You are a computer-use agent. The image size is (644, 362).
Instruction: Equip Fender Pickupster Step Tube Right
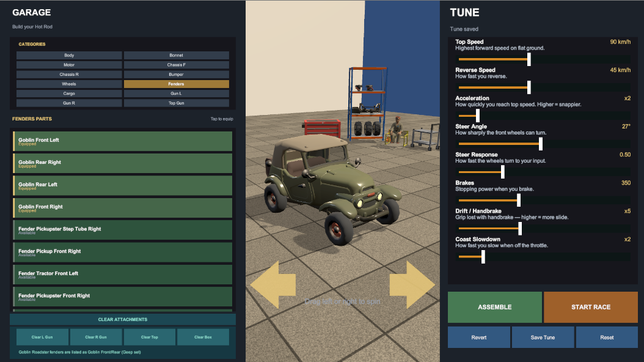[x=122, y=230]
